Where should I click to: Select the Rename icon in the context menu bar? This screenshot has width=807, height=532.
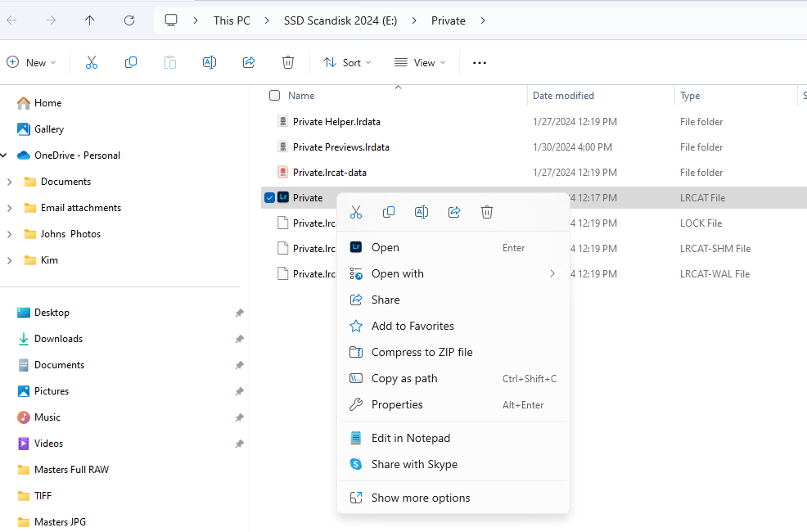pos(422,211)
